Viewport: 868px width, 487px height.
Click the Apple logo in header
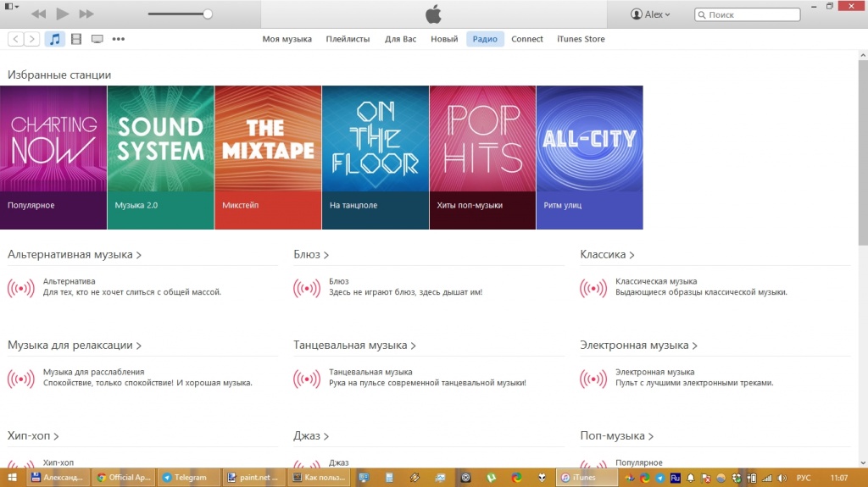[433, 14]
